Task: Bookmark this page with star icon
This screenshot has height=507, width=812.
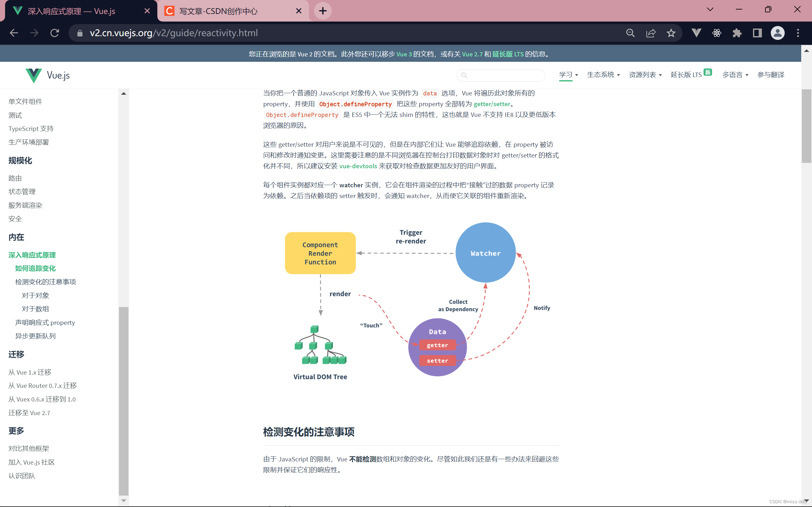Action: (671, 33)
